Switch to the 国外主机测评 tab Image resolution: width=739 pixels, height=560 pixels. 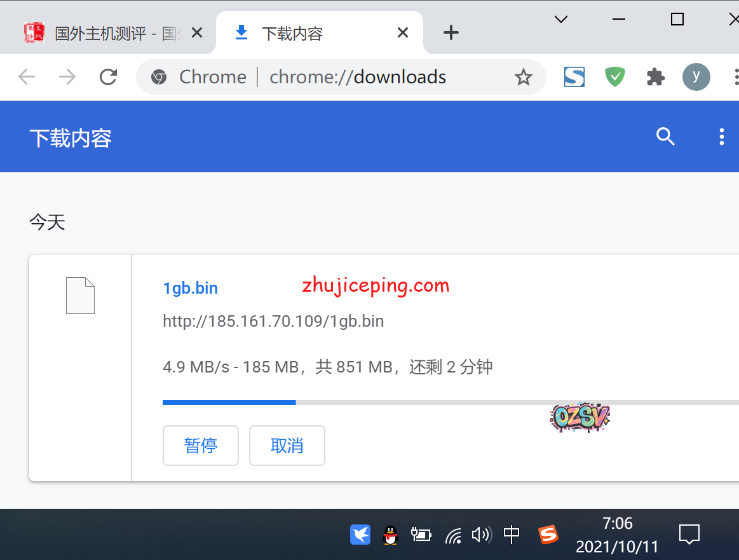(108, 33)
